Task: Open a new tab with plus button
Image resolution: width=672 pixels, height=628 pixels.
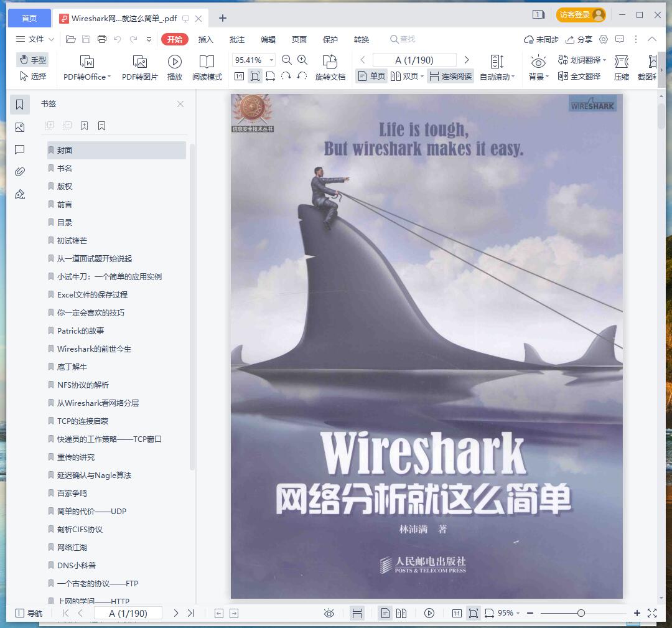Action: 222,18
